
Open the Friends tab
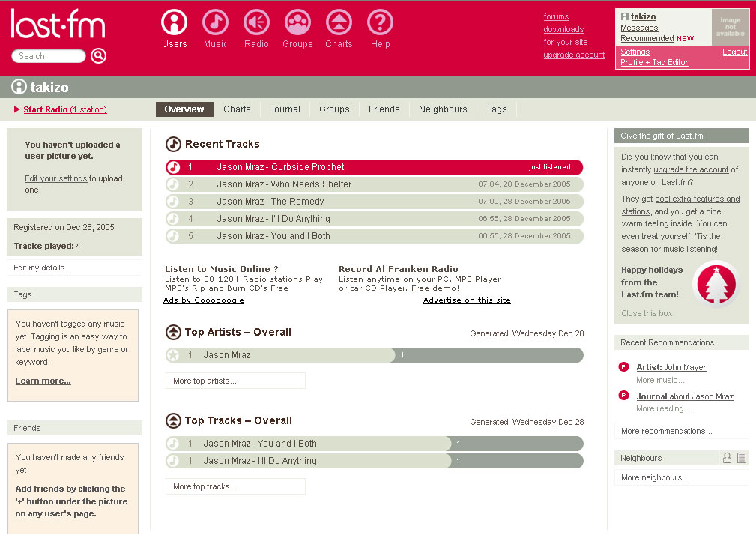pyautogui.click(x=384, y=109)
